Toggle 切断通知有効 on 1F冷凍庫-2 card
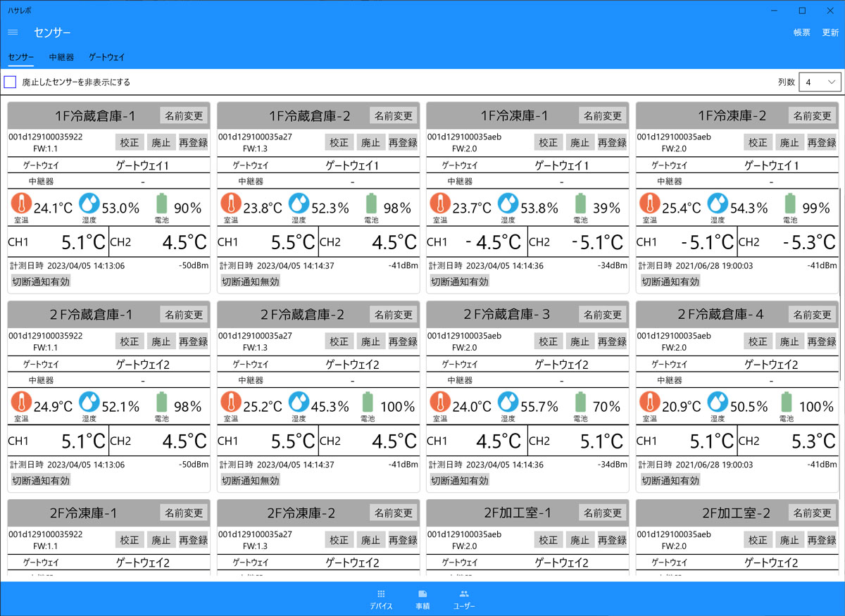Screen dimensions: 845x616 (x=669, y=282)
